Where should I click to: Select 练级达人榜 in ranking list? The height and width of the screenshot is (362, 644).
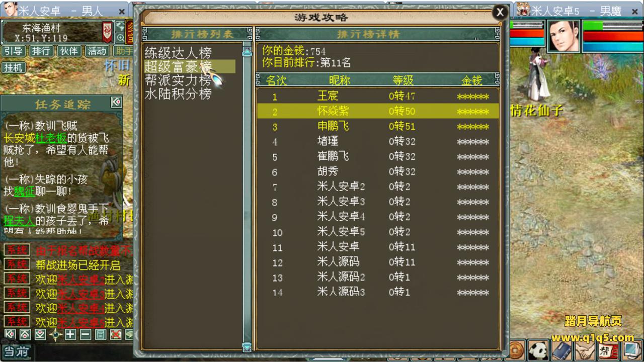[178, 53]
